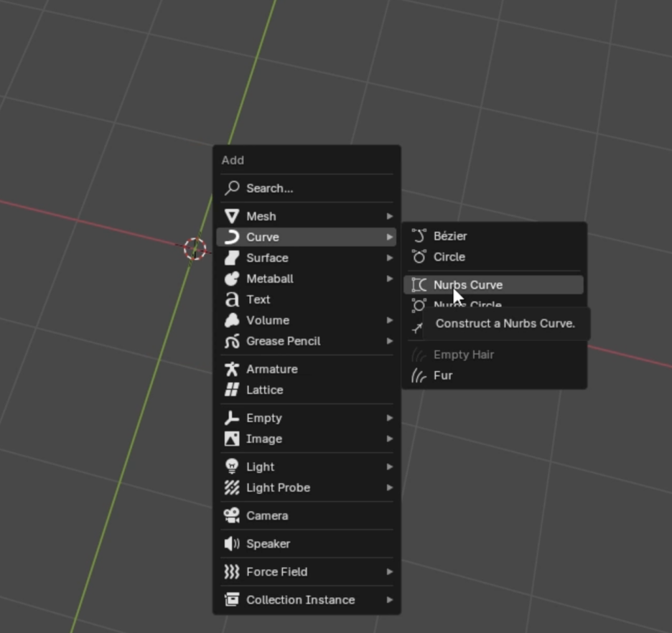Expand the Collection Instance submenu arrow

click(390, 599)
